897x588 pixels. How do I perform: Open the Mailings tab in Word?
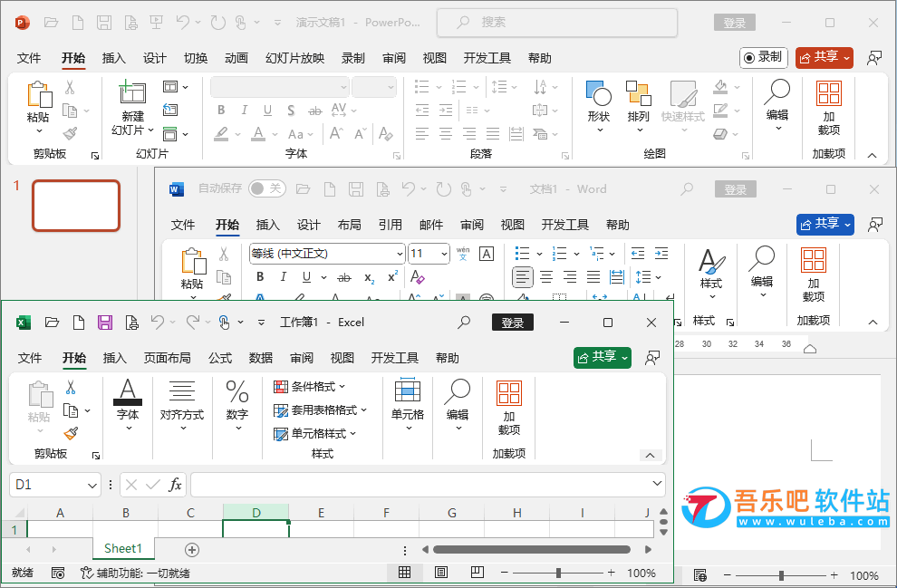[430, 225]
